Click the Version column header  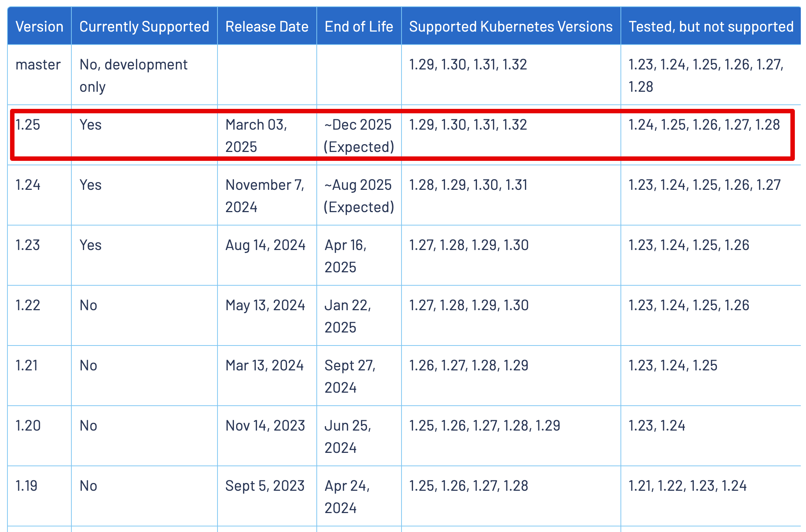pos(39,27)
